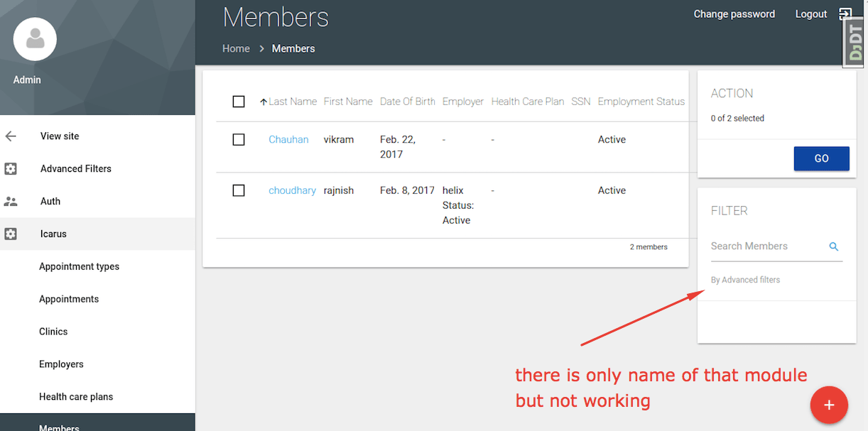Collapse the Icarus module section
Screen dimensions: 868x431
pyautogui.click(x=53, y=234)
